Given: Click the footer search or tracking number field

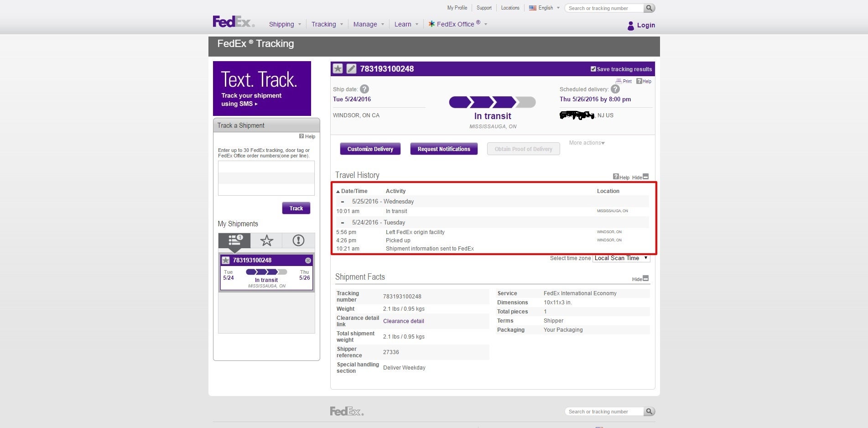Looking at the screenshot, I should click(x=604, y=412).
